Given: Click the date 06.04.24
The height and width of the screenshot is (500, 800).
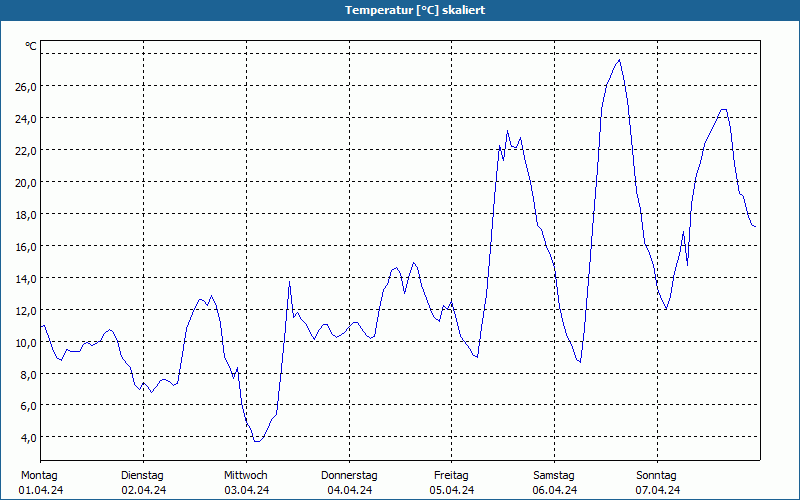Looking at the screenshot, I should (555, 490).
